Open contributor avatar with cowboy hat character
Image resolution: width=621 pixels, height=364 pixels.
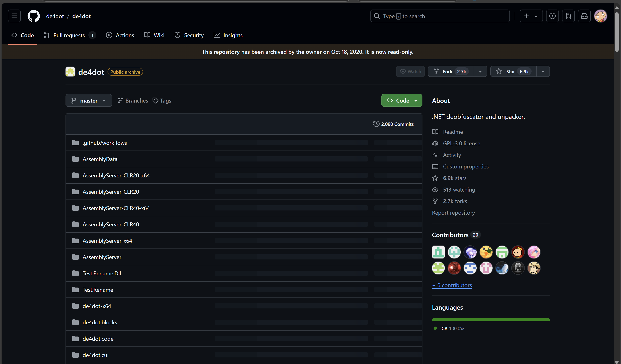pyautogui.click(x=534, y=268)
